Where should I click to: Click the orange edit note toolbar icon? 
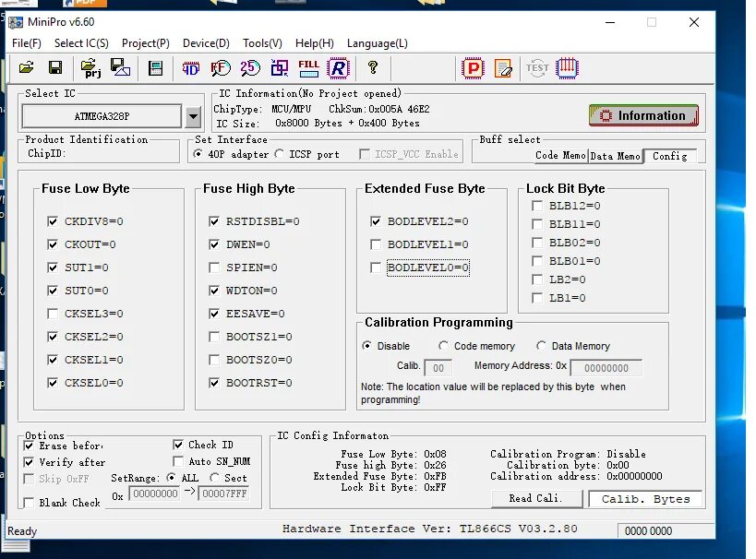click(x=503, y=68)
